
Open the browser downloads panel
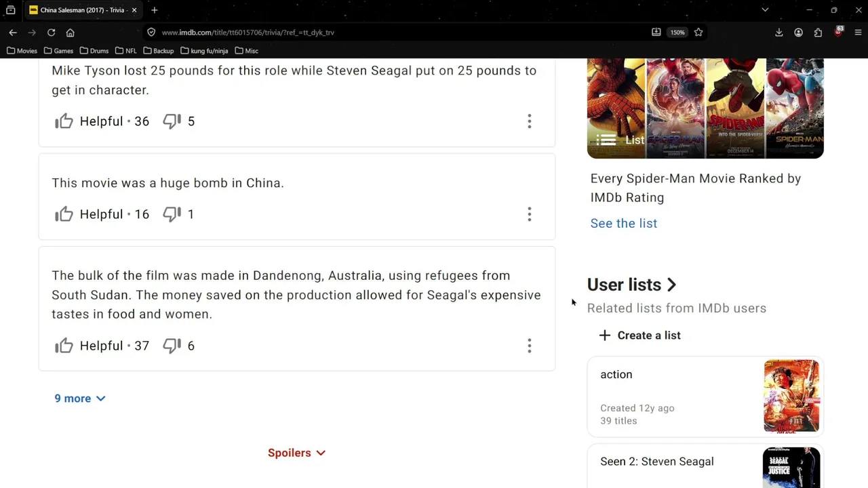coord(779,33)
